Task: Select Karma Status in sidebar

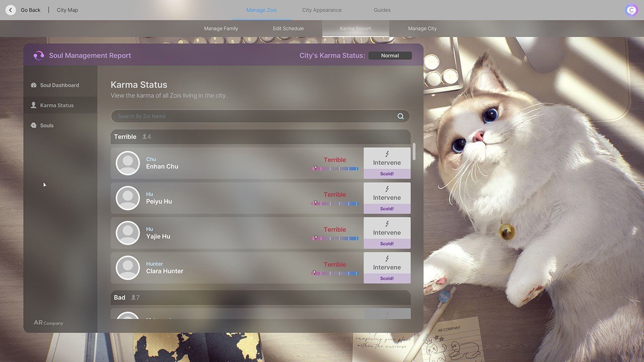Action: [x=60, y=105]
